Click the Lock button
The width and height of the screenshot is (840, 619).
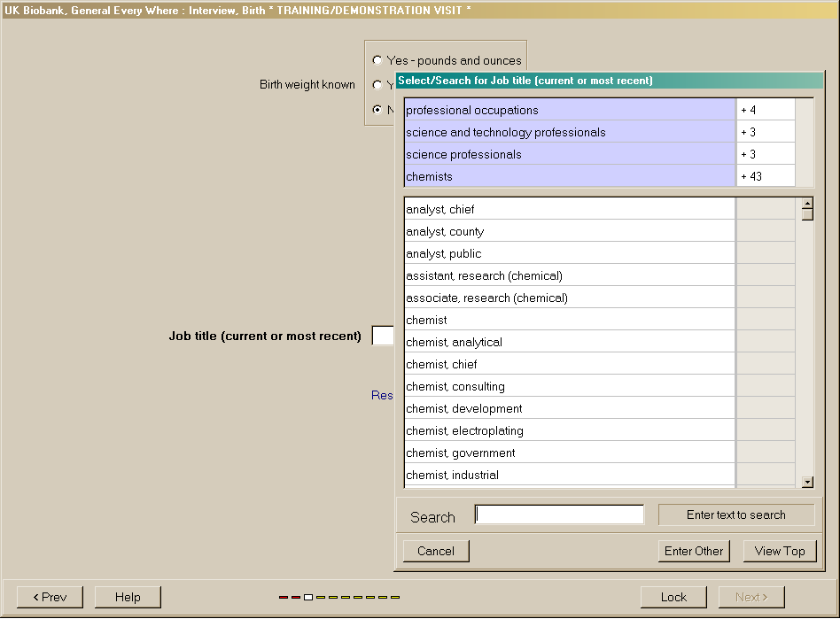coord(673,597)
